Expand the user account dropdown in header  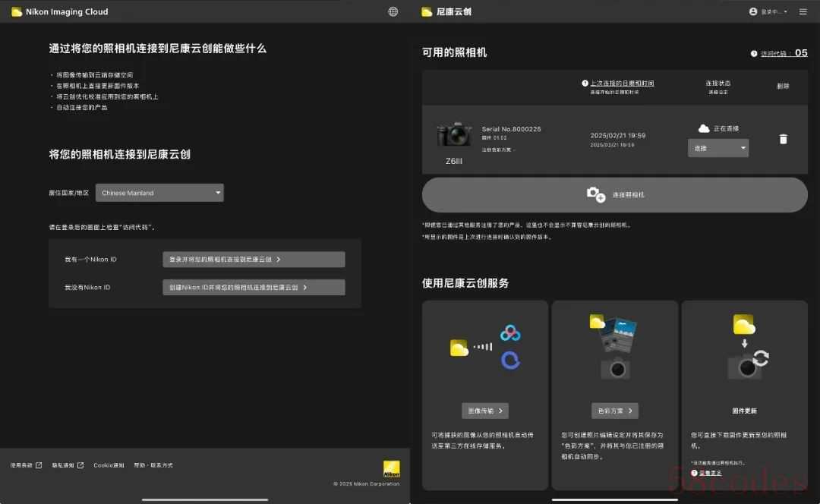coord(768,11)
